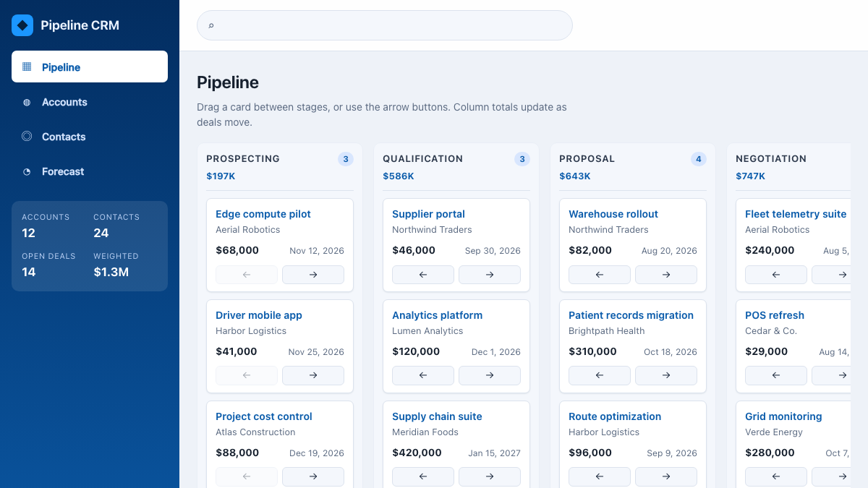Open the Contacts sidebar item
The height and width of the screenshot is (488, 868).
(90, 137)
